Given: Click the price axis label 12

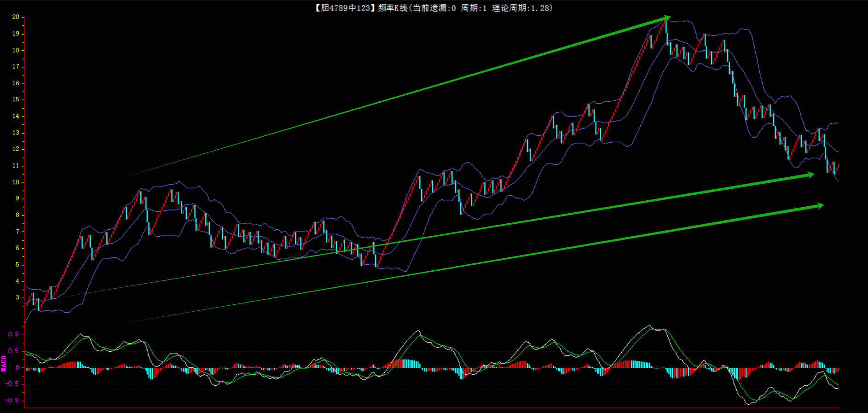Looking at the screenshot, I should pos(16,149).
